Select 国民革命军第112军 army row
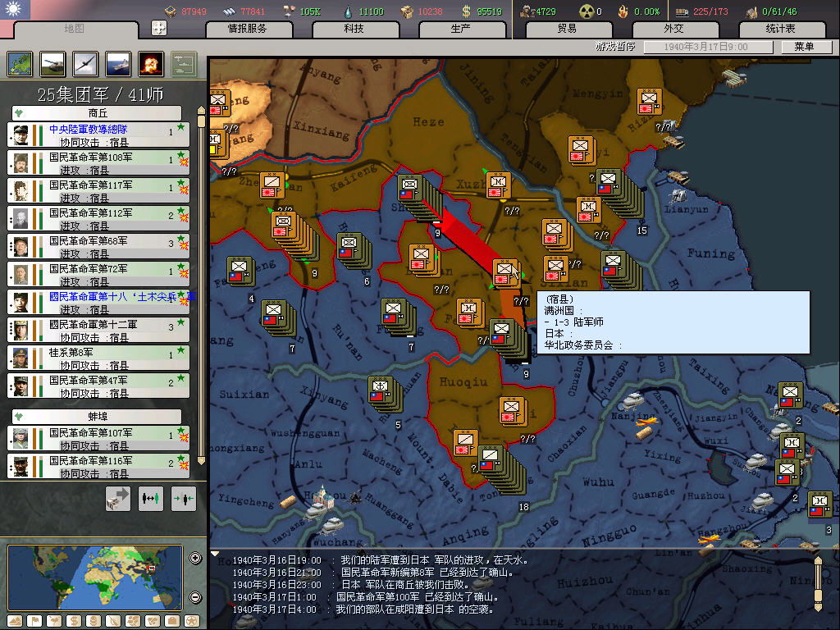Viewport: 840px width, 630px height. (x=98, y=218)
